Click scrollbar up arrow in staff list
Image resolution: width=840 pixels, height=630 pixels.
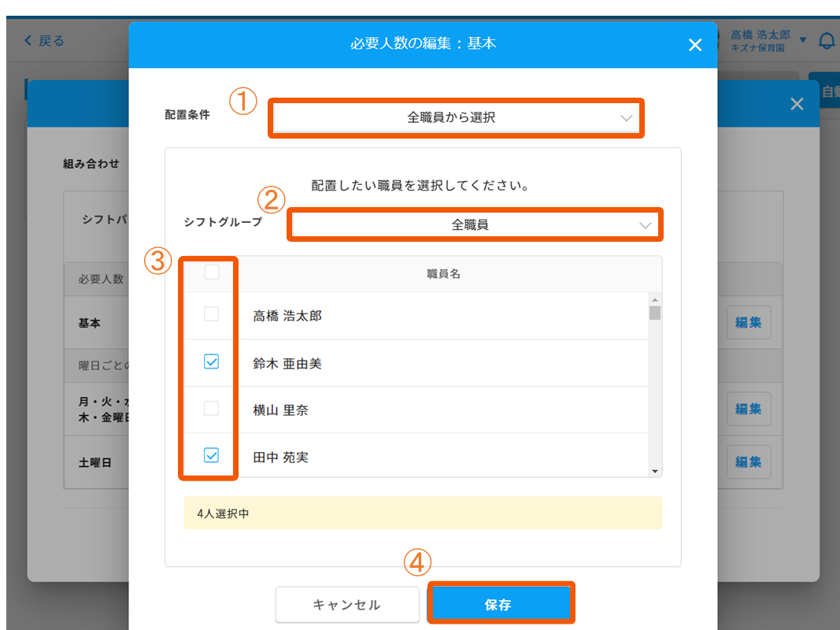pyautogui.click(x=654, y=299)
